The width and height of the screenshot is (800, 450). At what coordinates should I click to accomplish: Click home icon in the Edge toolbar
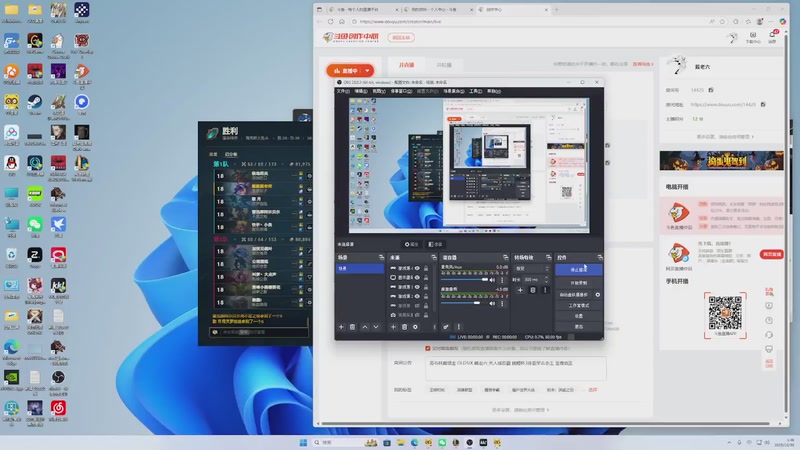point(342,21)
